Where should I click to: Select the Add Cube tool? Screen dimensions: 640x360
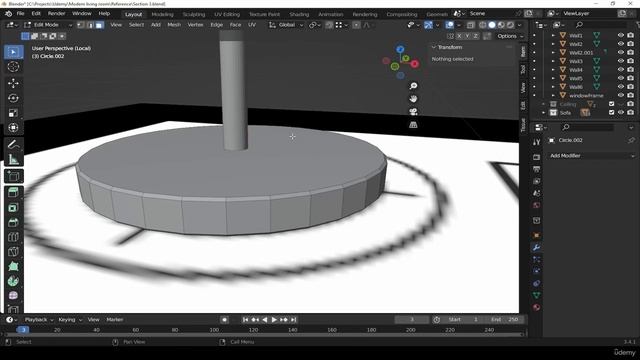pos(13,176)
